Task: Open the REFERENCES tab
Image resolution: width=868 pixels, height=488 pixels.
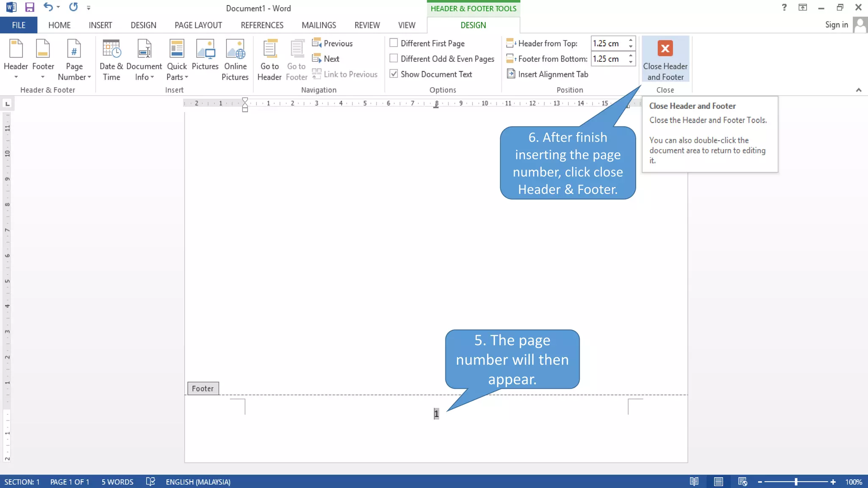Action: pyautogui.click(x=262, y=25)
